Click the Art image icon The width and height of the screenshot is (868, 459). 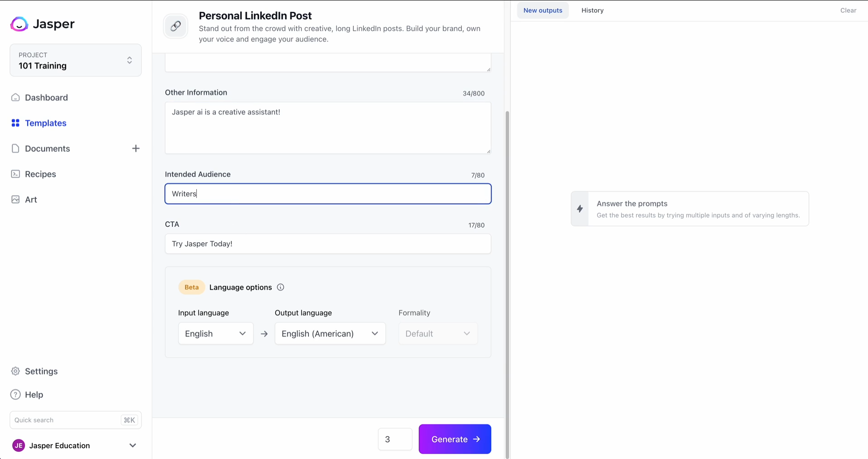[x=15, y=200]
